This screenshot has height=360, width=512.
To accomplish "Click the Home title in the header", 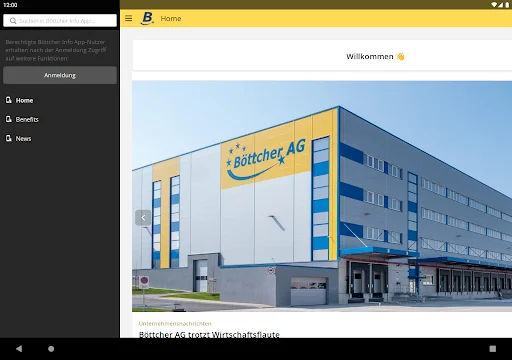I will (171, 18).
